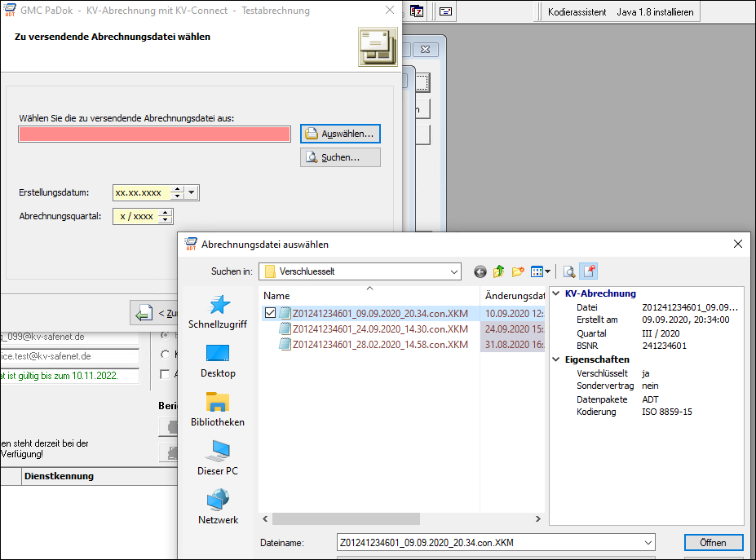Viewport: 756px width, 560px height.
Task: Open the Dateiname combo box dropdown
Action: coord(648,542)
